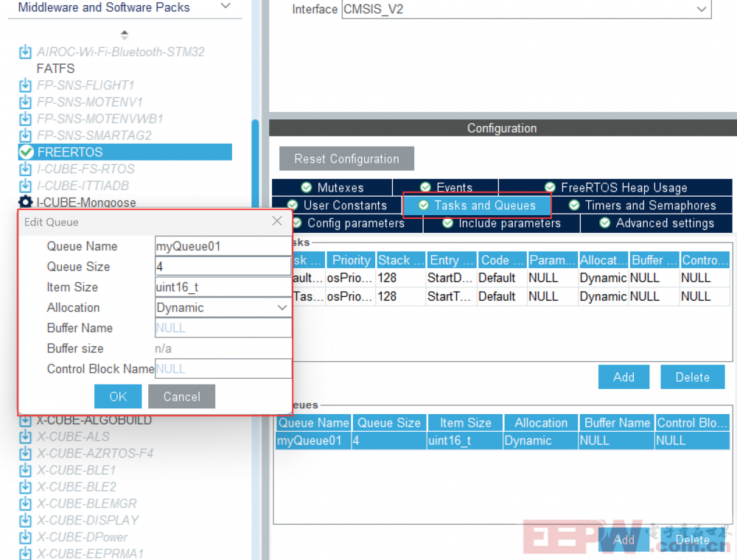This screenshot has width=737, height=560.
Task: Click the Priority column header in Tasks table
Action: [351, 260]
